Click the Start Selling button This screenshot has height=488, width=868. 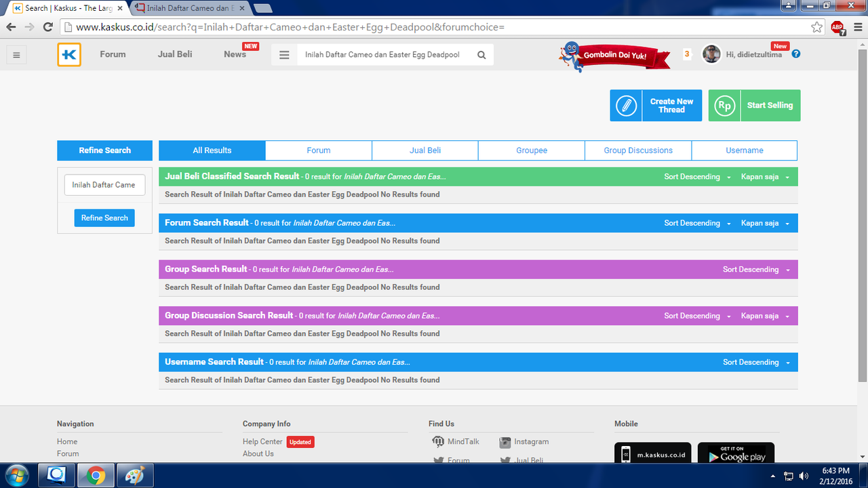(754, 106)
